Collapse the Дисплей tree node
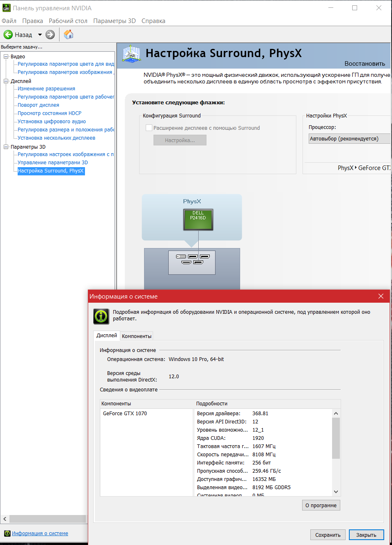 pyautogui.click(x=6, y=81)
